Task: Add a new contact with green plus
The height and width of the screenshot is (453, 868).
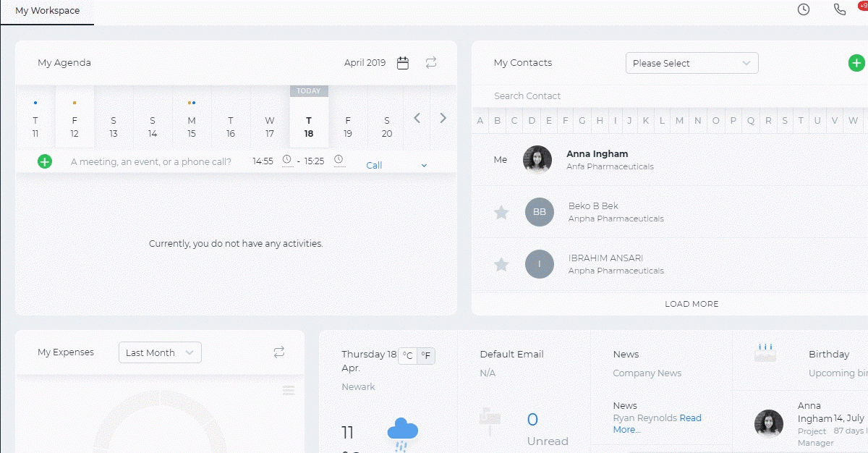Action: pos(856,63)
